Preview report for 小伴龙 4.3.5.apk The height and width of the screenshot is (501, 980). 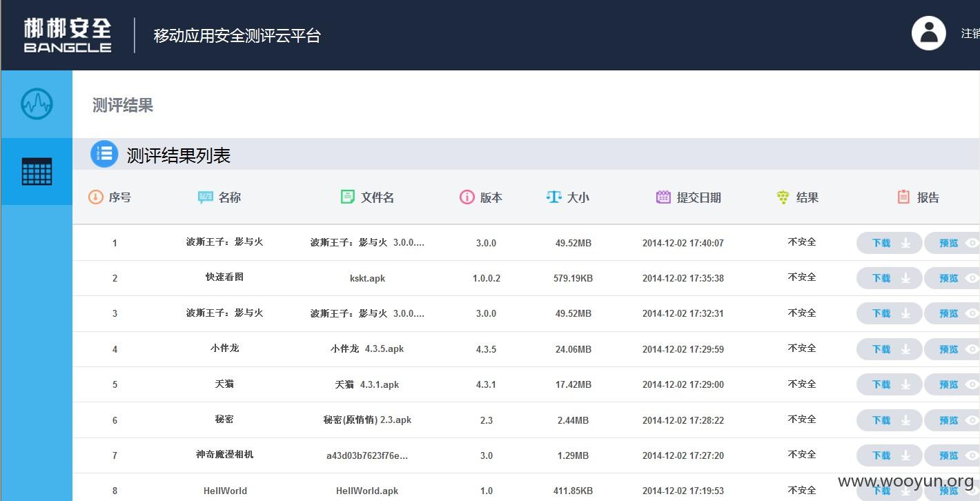[x=952, y=349]
